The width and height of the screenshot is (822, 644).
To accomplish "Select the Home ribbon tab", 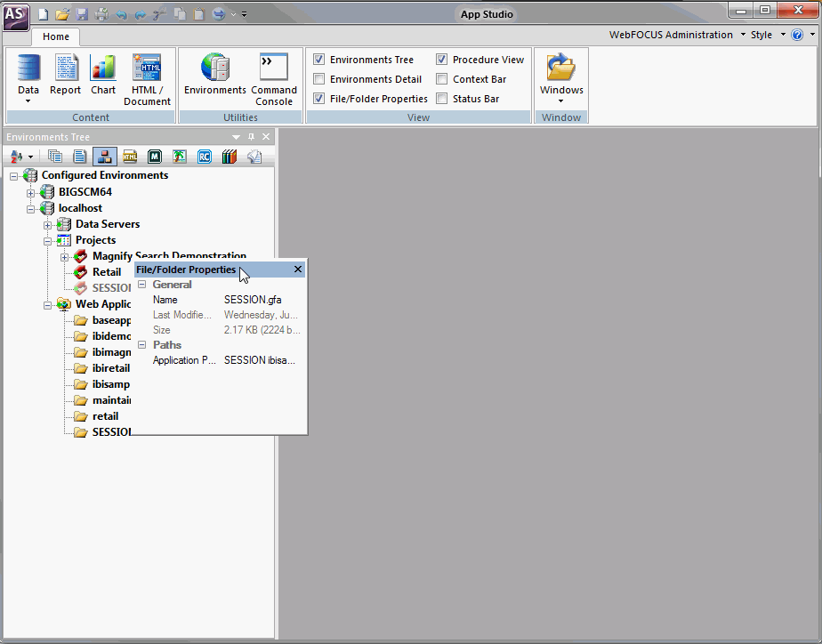I will coord(56,36).
